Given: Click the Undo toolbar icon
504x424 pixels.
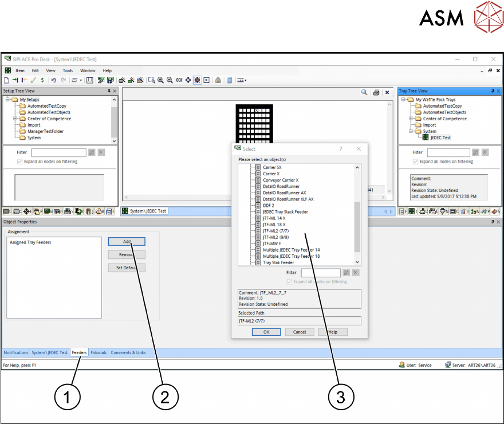Looking at the screenshot, I should click(54, 80).
